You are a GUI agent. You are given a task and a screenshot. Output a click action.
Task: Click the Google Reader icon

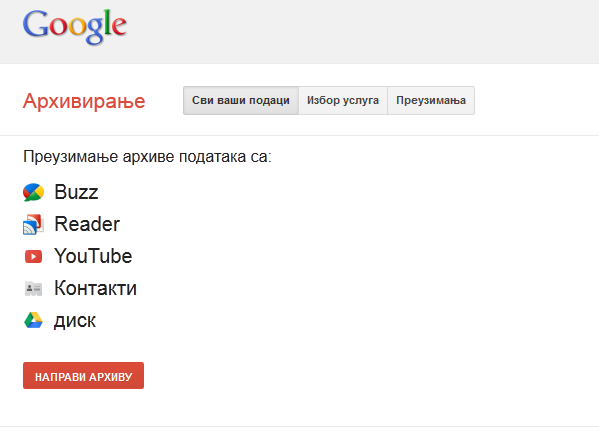[34, 224]
